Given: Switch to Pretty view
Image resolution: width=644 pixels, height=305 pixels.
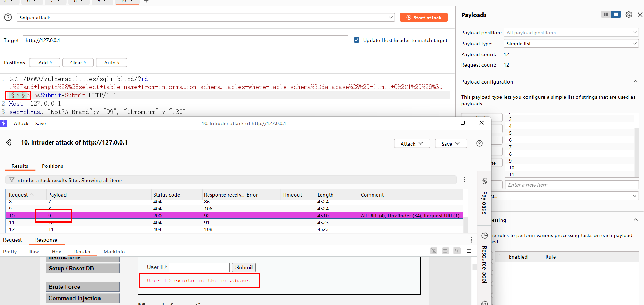Looking at the screenshot, I should (10, 252).
